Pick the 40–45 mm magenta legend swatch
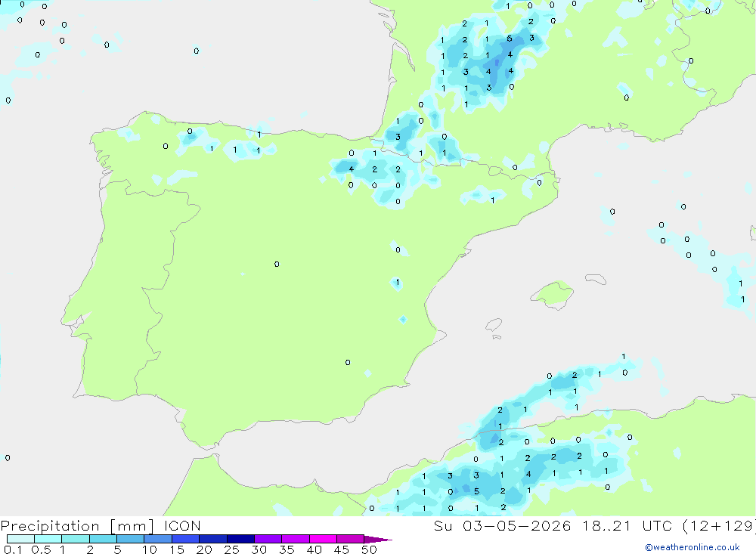 coord(323,539)
